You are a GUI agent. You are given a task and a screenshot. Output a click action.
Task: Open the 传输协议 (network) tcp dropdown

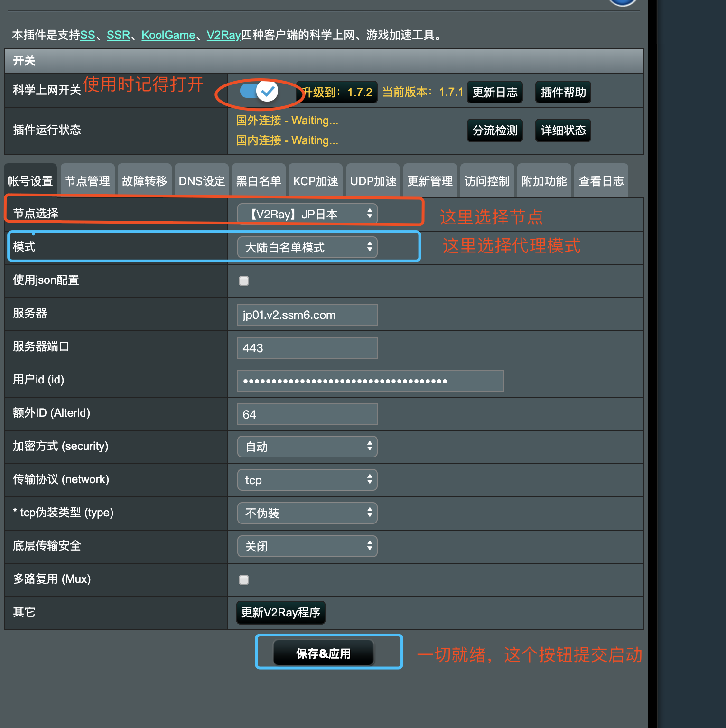pyautogui.click(x=307, y=480)
